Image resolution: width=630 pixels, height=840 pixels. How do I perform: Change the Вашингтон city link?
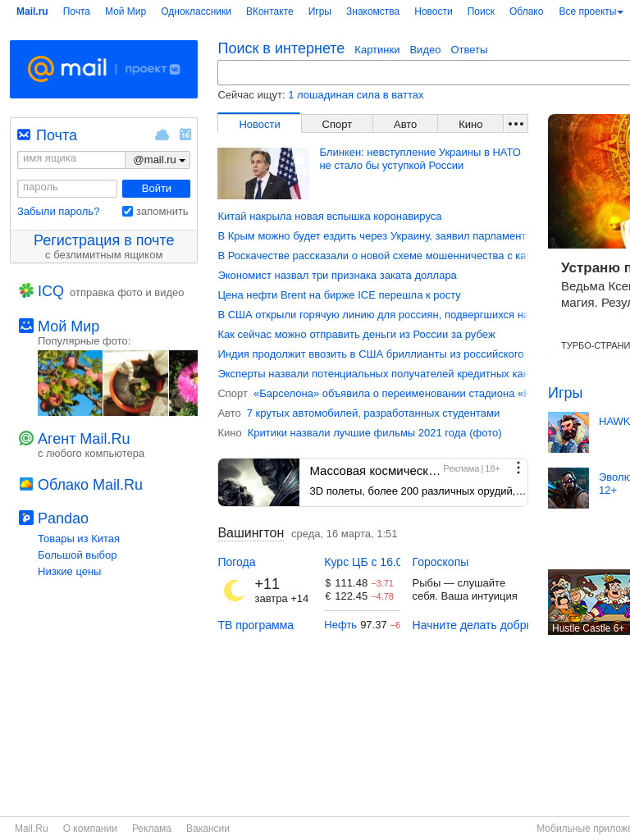click(x=251, y=533)
